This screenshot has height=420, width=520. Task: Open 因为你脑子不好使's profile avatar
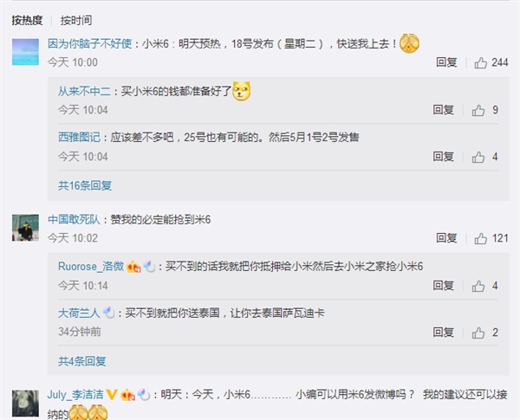click(x=25, y=52)
